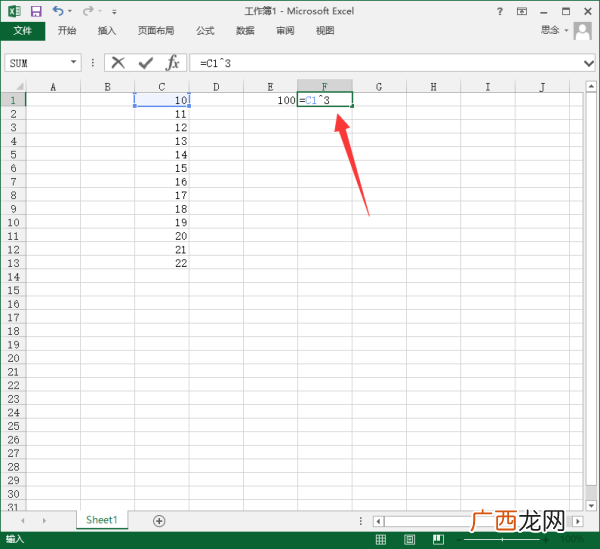Select column H header

[433, 87]
